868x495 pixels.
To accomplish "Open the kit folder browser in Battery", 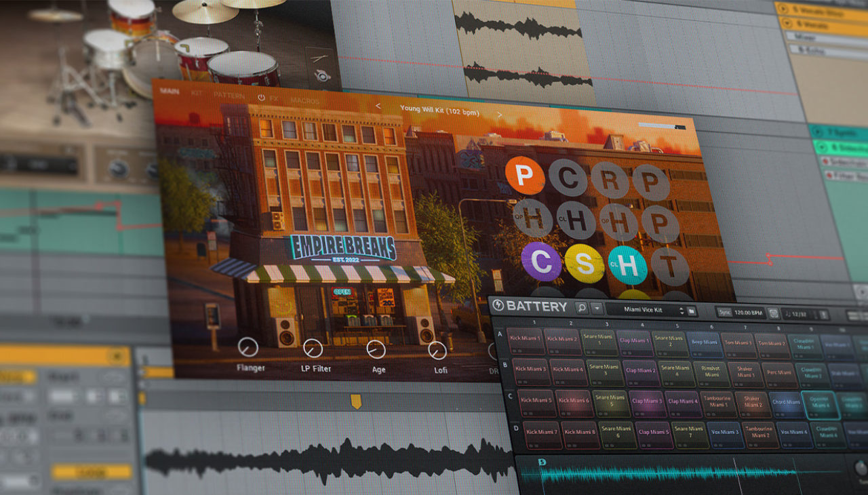I will (x=691, y=311).
